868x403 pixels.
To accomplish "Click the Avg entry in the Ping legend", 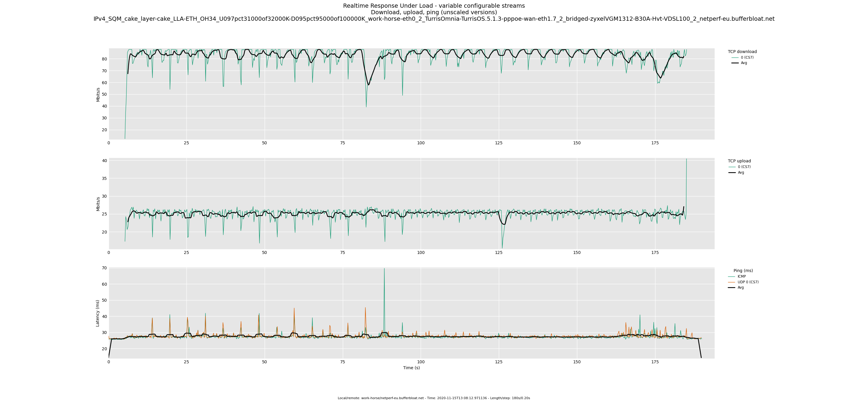I will pos(740,288).
